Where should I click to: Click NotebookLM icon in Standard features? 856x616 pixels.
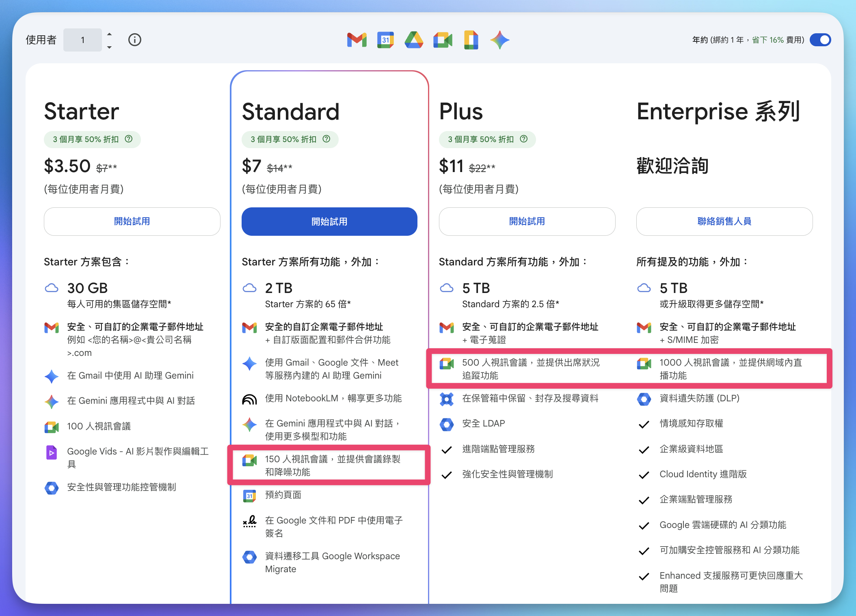pos(249,399)
